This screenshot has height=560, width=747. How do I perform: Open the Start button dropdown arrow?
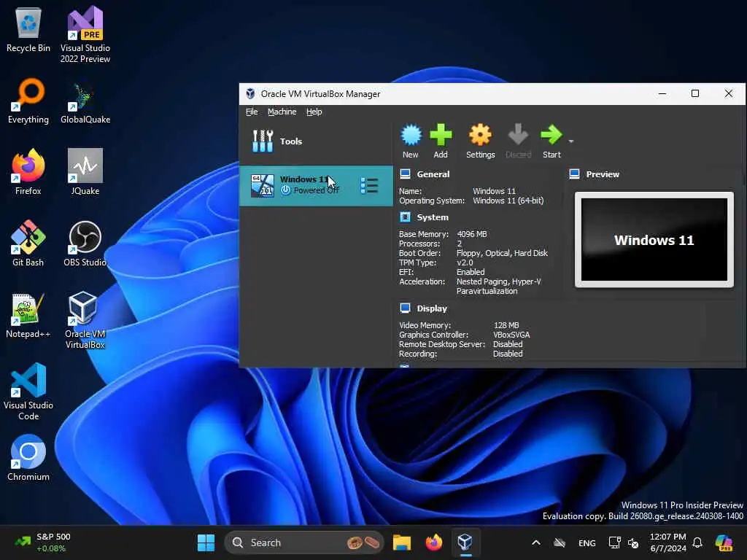click(x=571, y=141)
